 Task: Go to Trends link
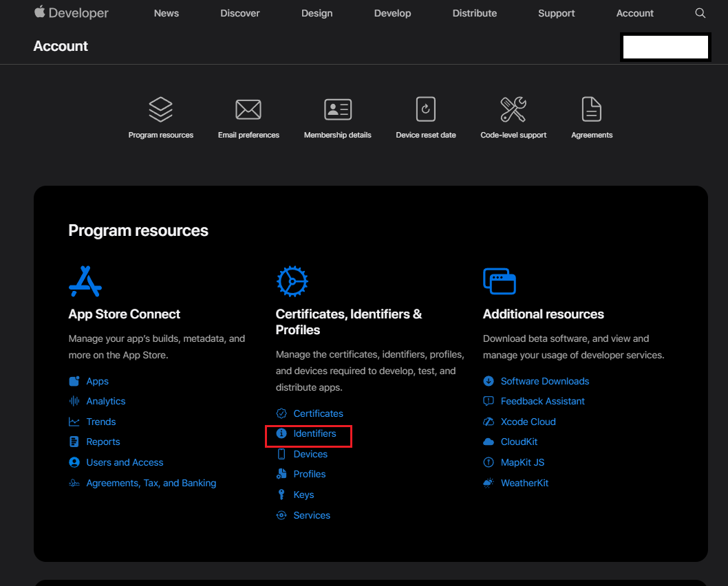coord(101,422)
